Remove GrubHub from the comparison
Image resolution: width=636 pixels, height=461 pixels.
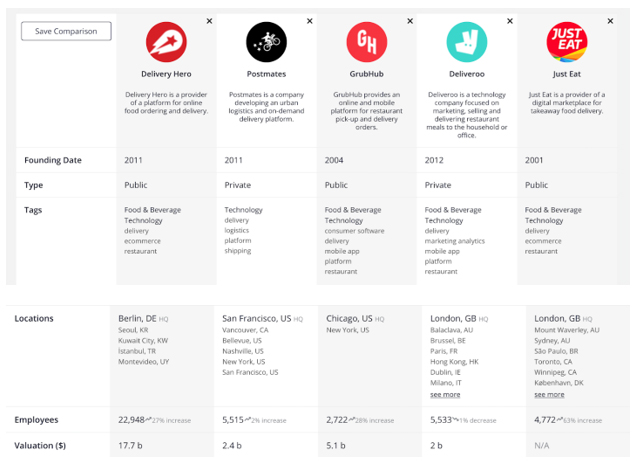point(409,21)
